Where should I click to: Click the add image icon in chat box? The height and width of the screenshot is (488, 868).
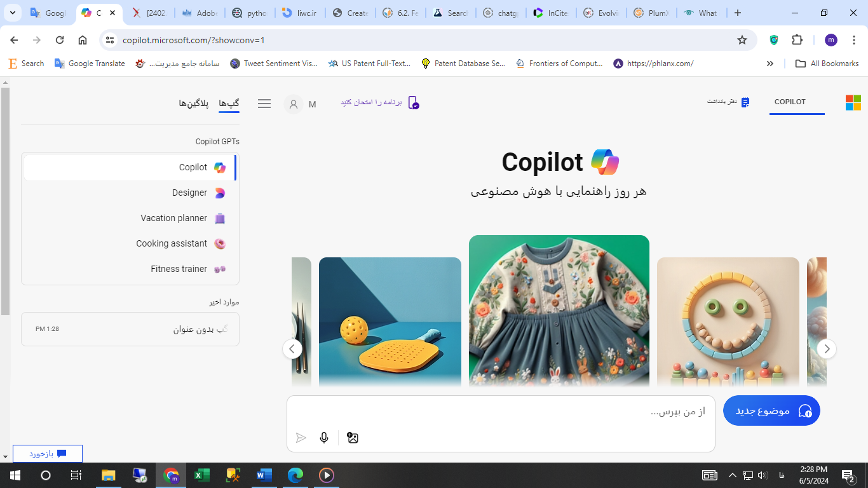[x=353, y=438]
